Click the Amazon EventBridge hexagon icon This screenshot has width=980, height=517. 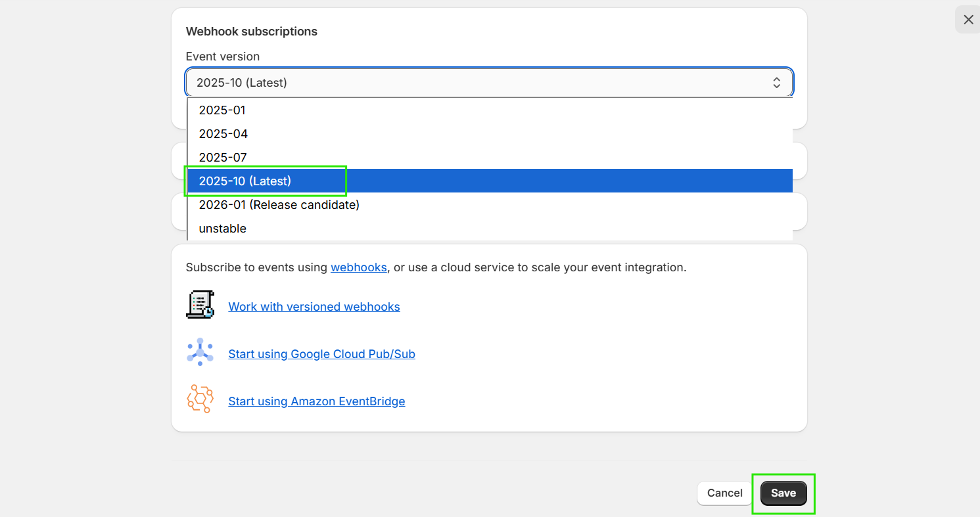pos(200,399)
